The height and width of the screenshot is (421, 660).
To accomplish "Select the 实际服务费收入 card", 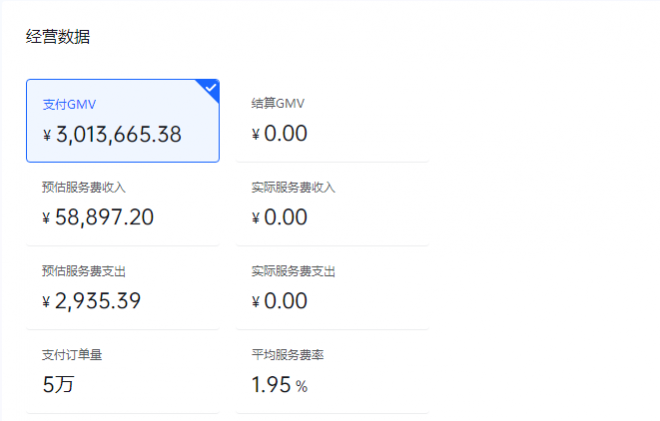I will click(333, 204).
